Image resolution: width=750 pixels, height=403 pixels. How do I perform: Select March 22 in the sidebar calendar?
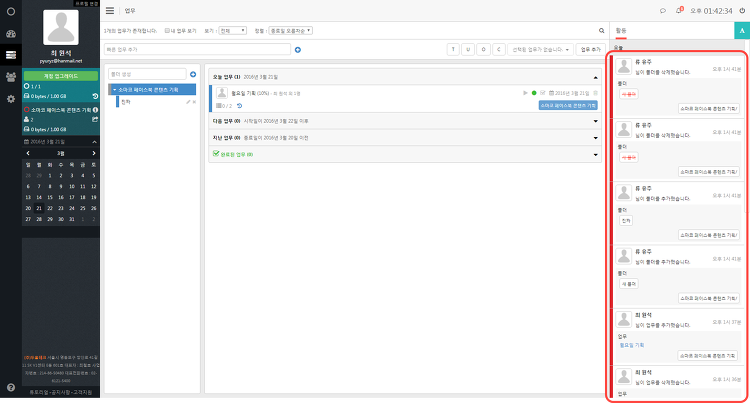(50, 208)
